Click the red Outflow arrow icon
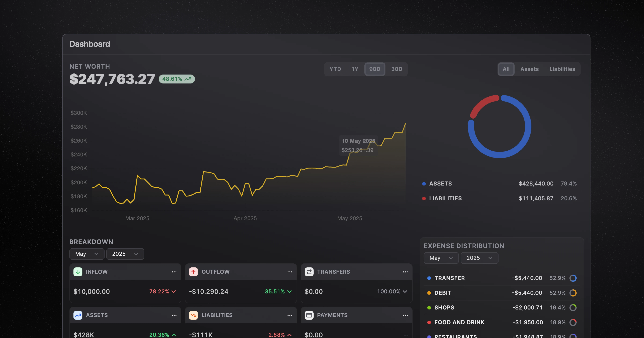644x338 pixels. tap(193, 272)
